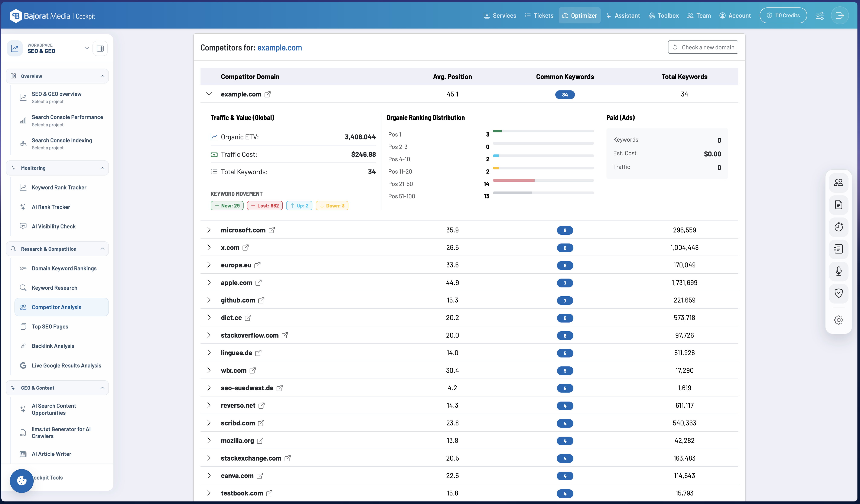Select Competitor Analysis in sidebar
Screen dimensions: 860x504
tap(61, 307)
